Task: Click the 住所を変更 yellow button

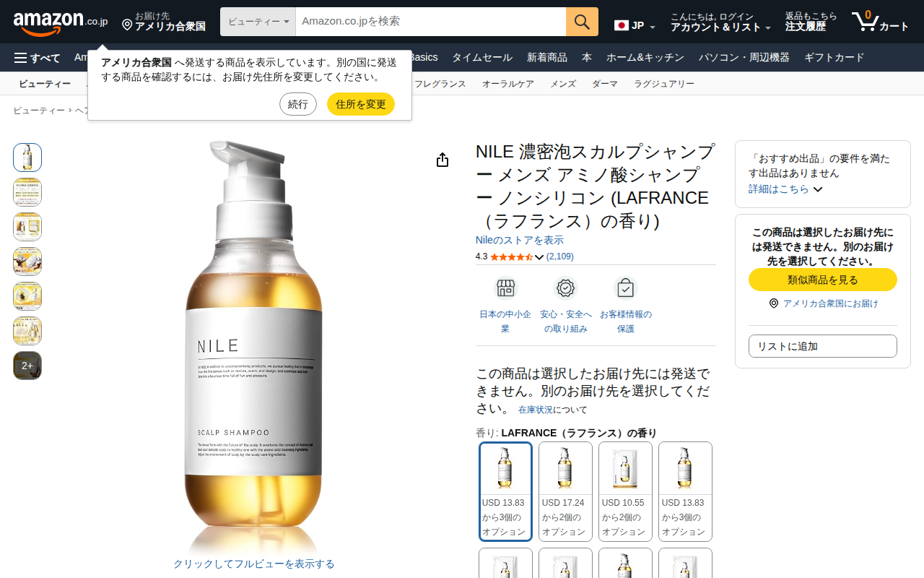Action: click(x=361, y=104)
